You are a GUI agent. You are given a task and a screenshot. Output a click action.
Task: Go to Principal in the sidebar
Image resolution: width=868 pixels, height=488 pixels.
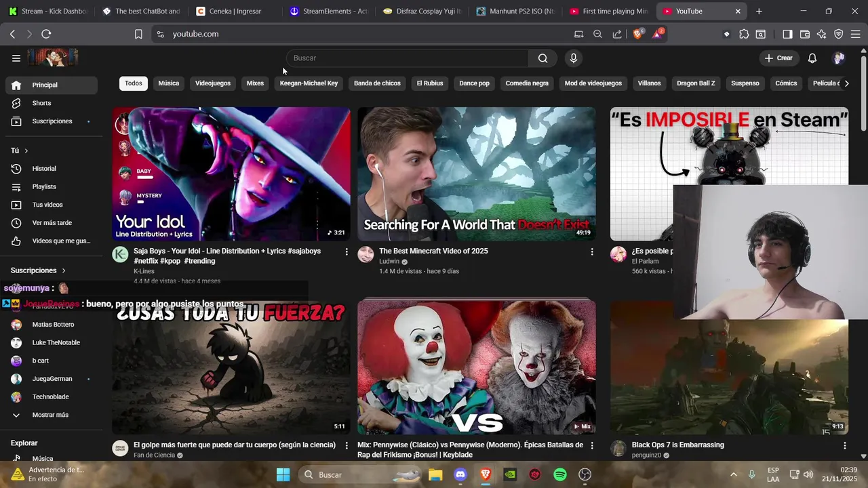click(52, 85)
